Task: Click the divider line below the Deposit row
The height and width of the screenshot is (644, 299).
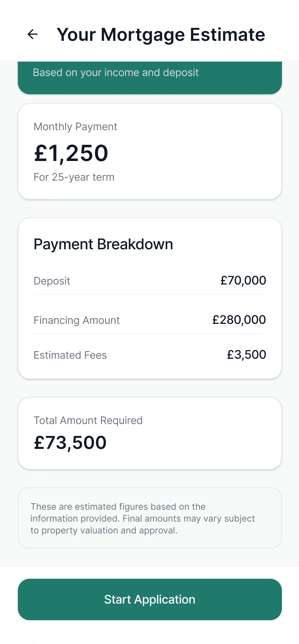Action: coord(149,294)
